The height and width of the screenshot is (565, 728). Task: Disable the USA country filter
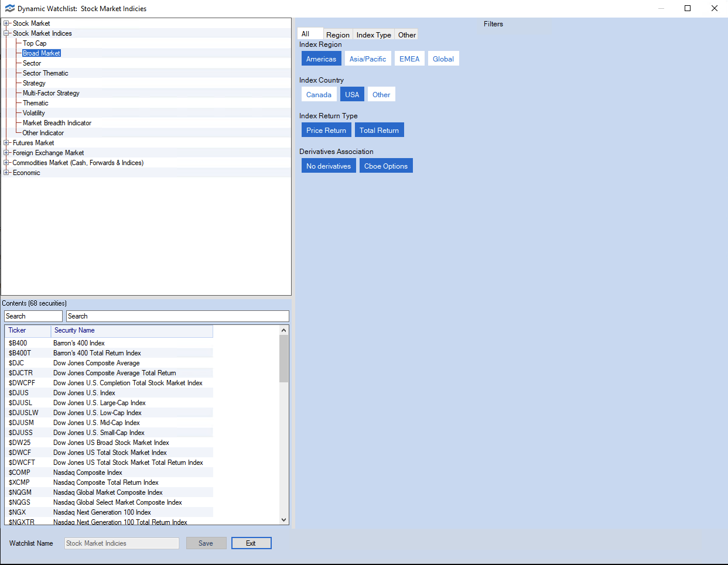352,94
